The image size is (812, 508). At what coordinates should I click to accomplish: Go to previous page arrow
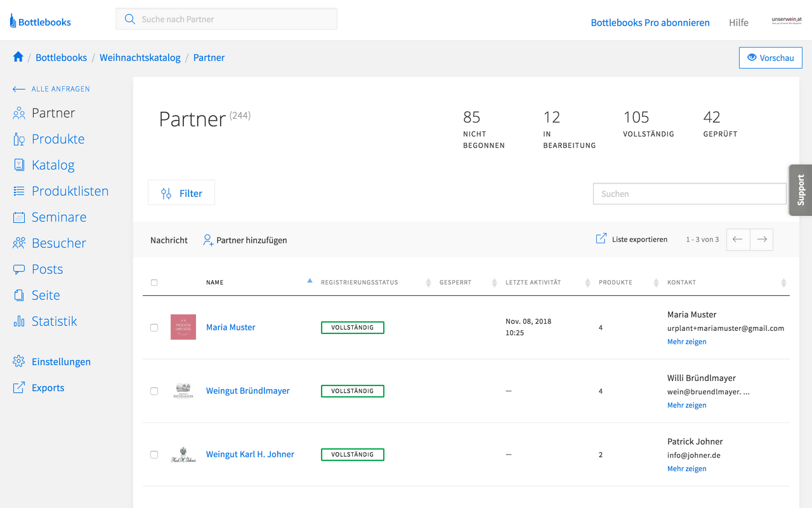pyautogui.click(x=738, y=239)
